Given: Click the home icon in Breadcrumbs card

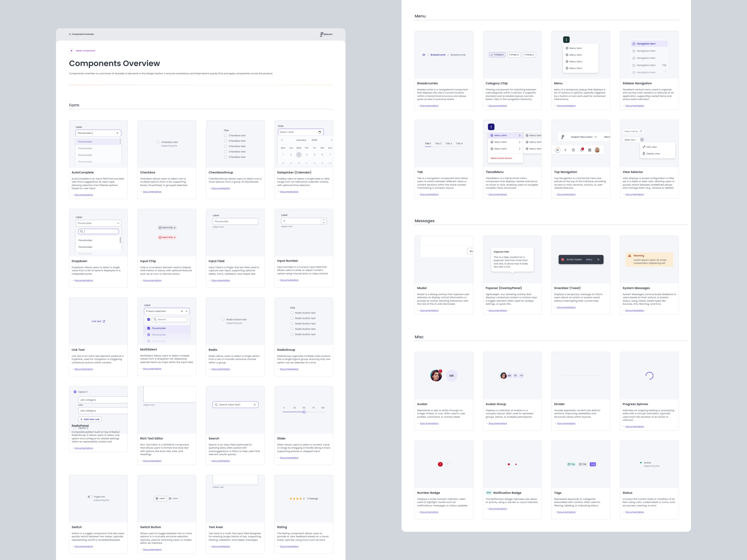Looking at the screenshot, I should click(424, 55).
